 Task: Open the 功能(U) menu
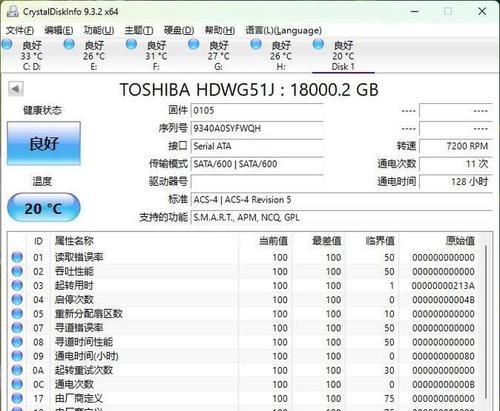click(99, 31)
